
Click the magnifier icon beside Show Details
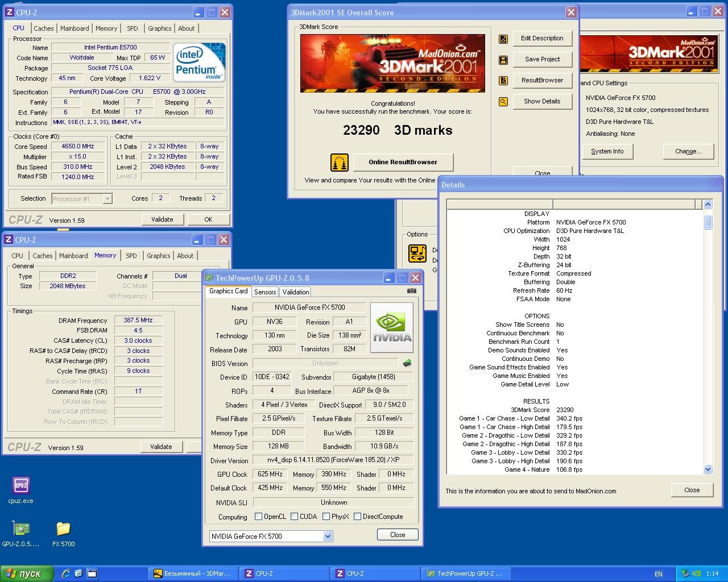[x=503, y=102]
